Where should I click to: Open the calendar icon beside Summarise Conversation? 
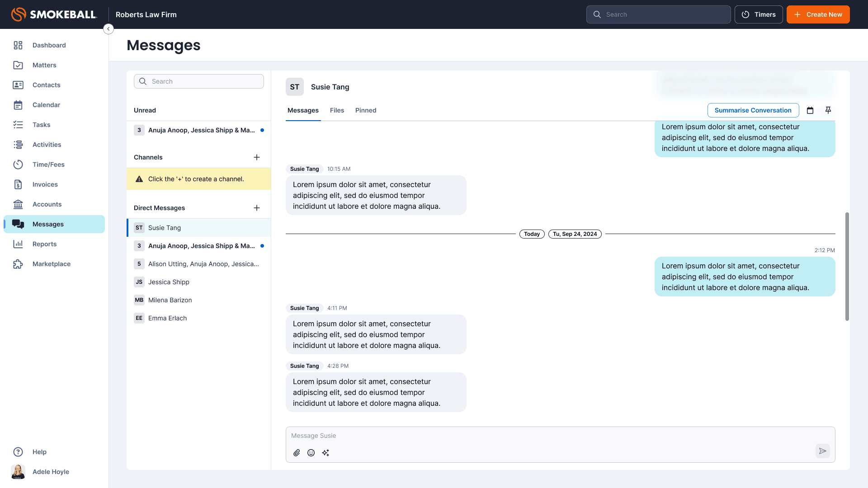pyautogui.click(x=810, y=110)
